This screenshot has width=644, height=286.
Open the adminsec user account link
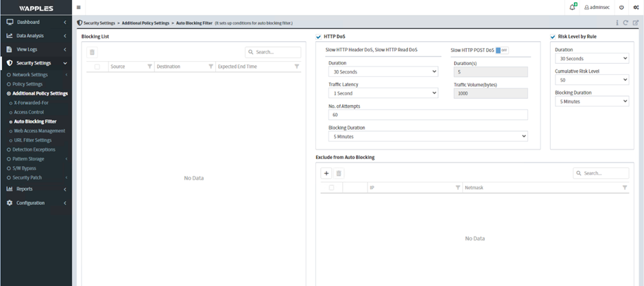point(596,7)
